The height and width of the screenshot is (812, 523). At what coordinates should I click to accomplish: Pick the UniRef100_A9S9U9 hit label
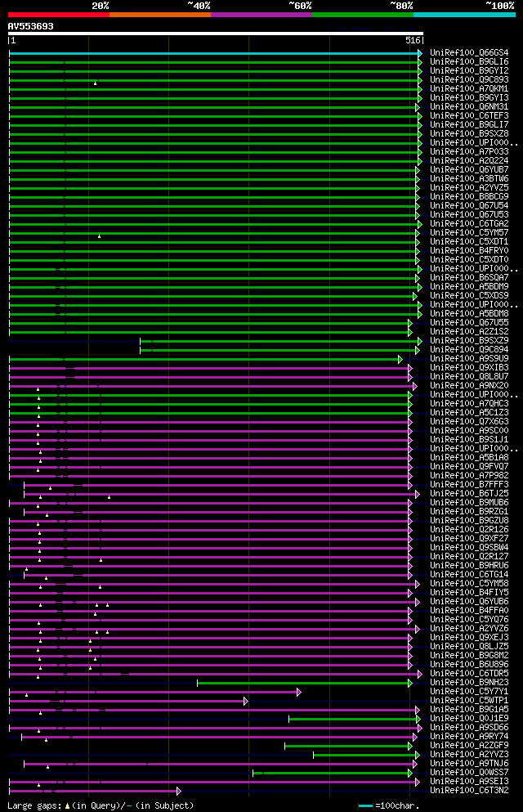pos(469,358)
